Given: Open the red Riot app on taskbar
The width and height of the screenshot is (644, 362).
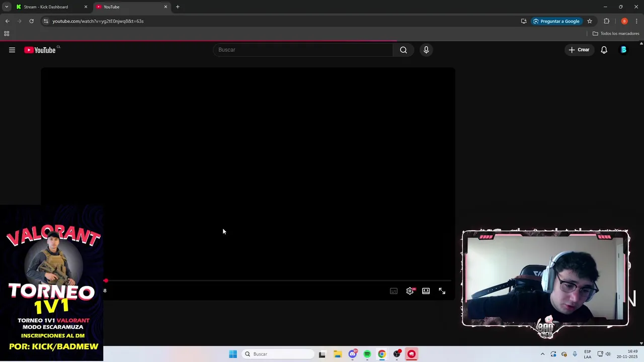Looking at the screenshot, I should tap(412, 354).
